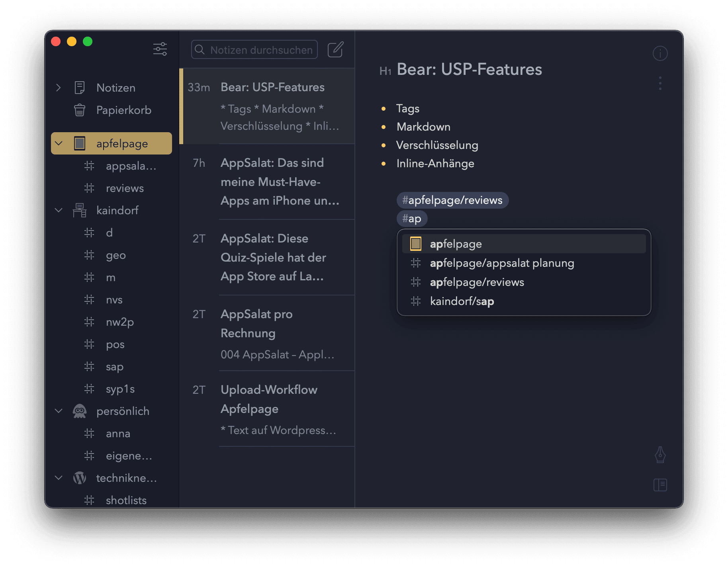Click the hash icon next to shotlists
The height and width of the screenshot is (567, 728).
tap(89, 500)
